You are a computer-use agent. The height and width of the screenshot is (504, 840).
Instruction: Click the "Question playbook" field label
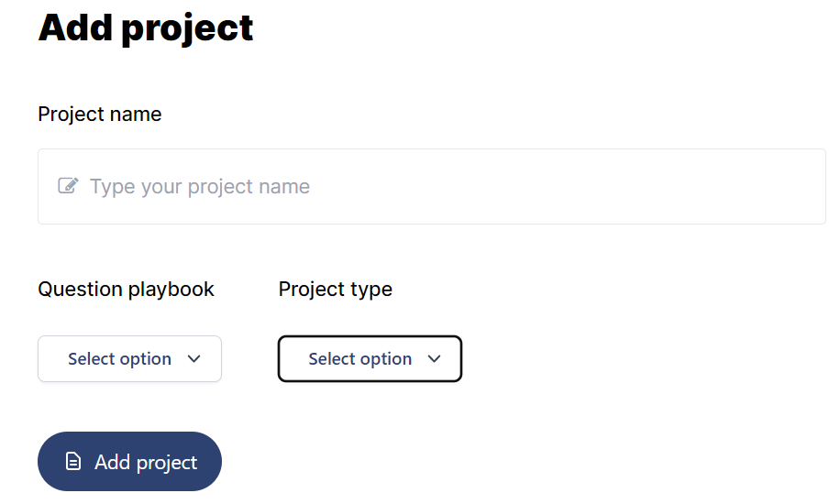coord(126,290)
